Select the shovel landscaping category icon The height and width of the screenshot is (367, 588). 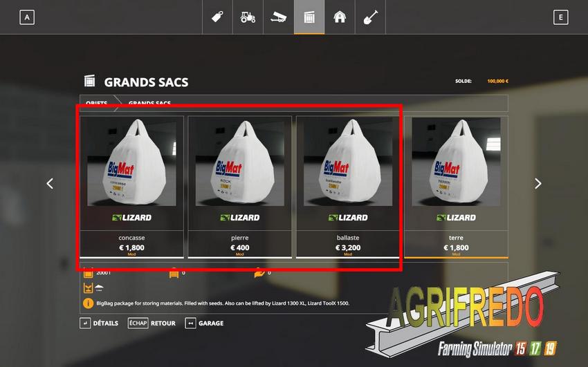371,17
